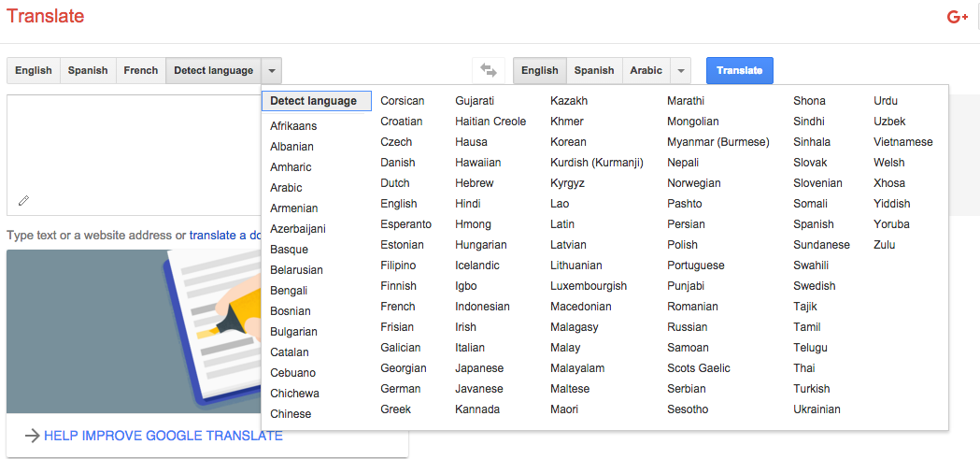Viewport: 980px width, 459px height.
Task: Select Vietnamese in the language list
Action: pyautogui.click(x=903, y=142)
